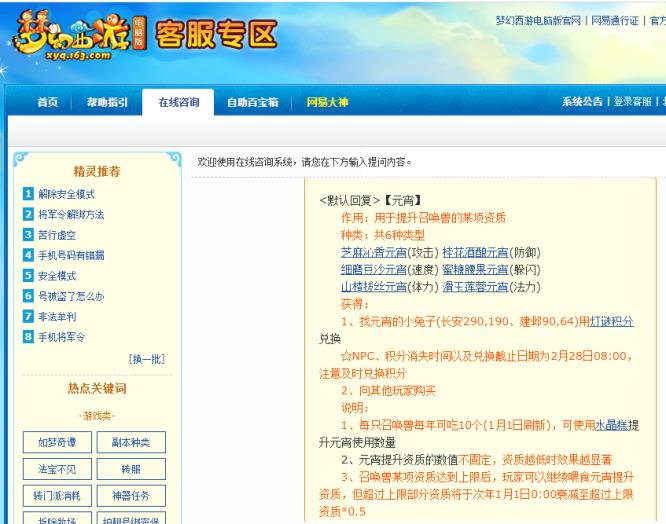
Task: Select recommendation 将军令解绑方法
Action: [71, 214]
